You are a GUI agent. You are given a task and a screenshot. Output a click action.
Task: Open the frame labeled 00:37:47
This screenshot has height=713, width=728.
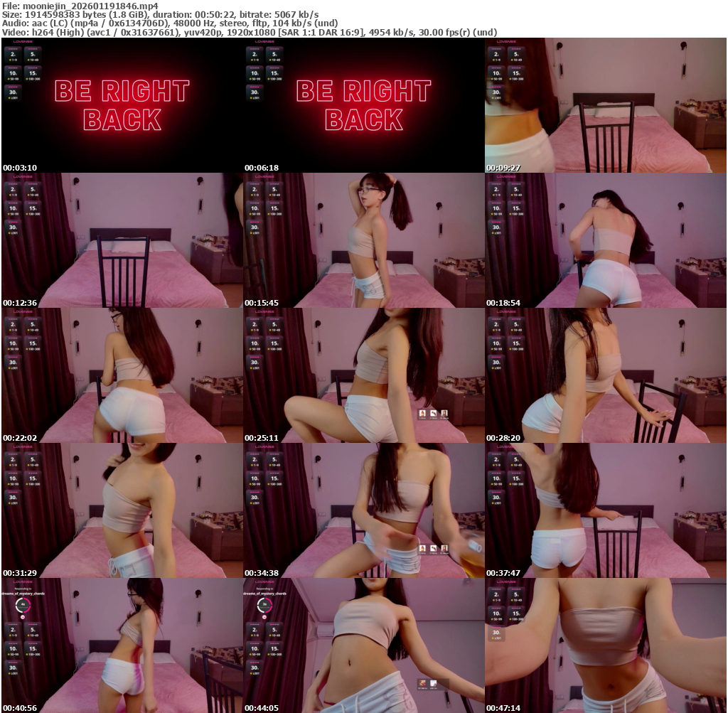click(x=606, y=510)
